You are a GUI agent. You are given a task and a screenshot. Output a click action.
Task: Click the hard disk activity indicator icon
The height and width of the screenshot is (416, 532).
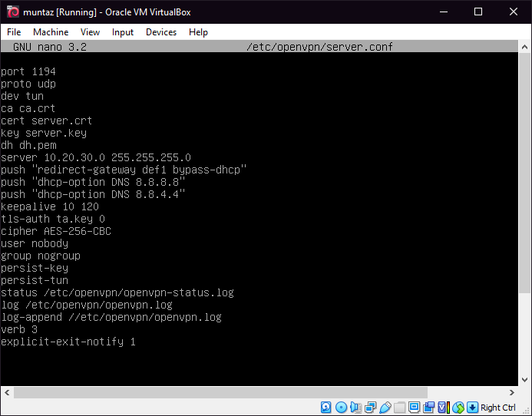coord(326,408)
